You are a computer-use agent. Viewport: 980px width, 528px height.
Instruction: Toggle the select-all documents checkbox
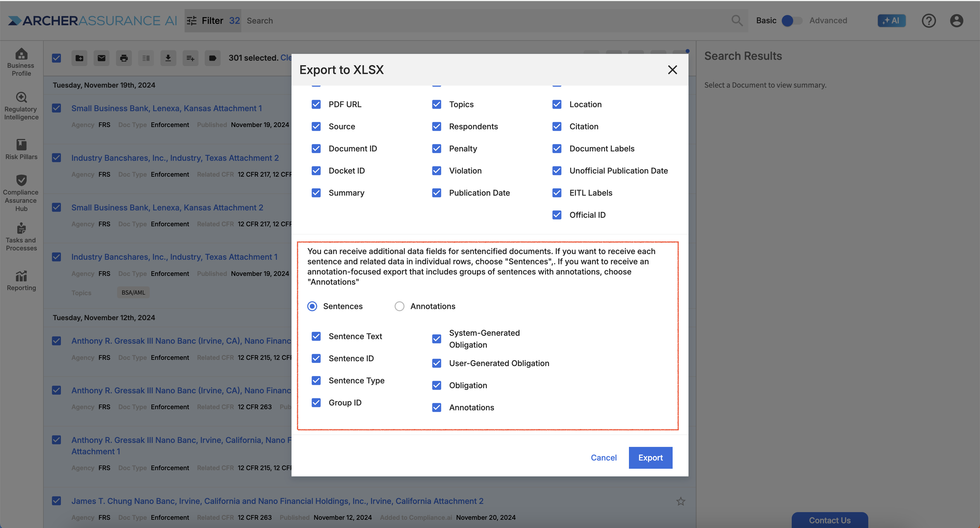[56, 58]
